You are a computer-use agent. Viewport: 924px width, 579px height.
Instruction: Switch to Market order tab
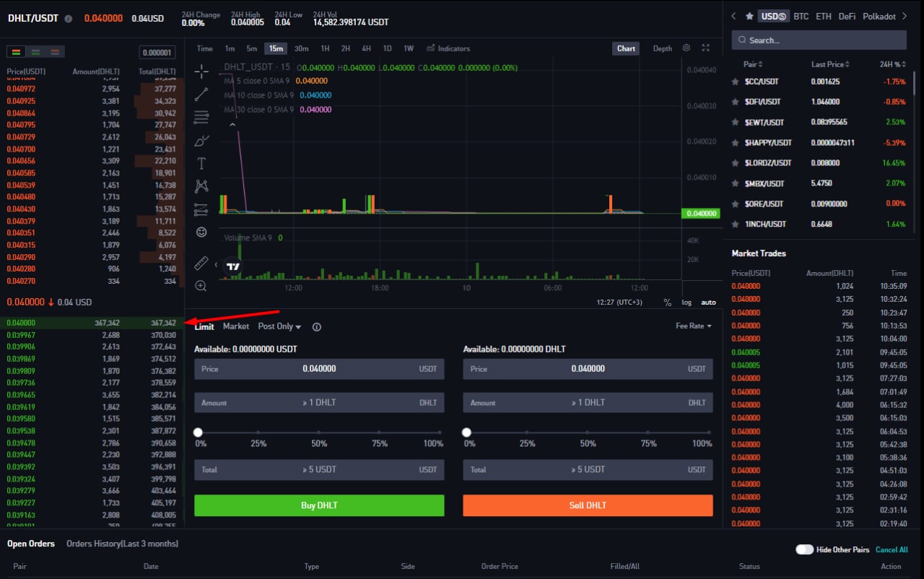click(236, 326)
